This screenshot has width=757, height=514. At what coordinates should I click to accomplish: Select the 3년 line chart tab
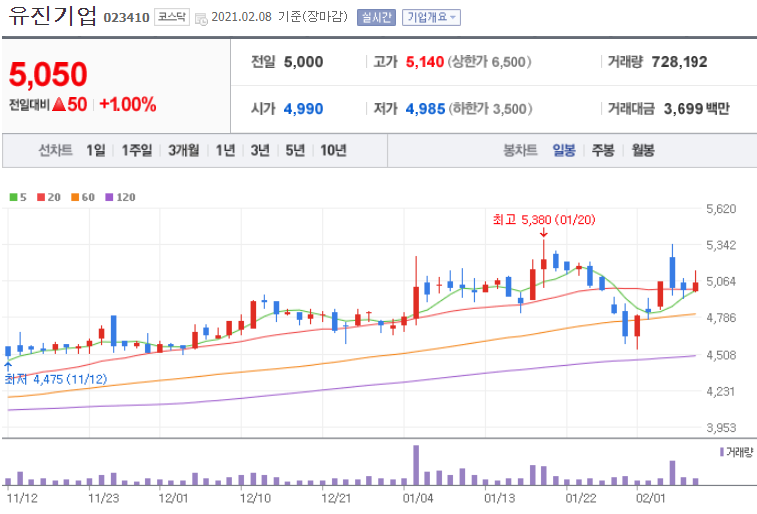[260, 151]
